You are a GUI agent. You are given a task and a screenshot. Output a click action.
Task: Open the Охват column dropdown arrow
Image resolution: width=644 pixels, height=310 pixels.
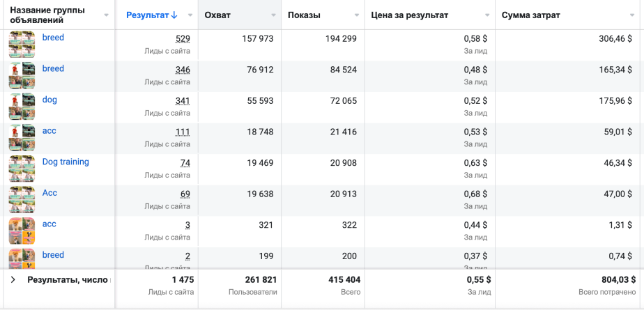coord(273,15)
